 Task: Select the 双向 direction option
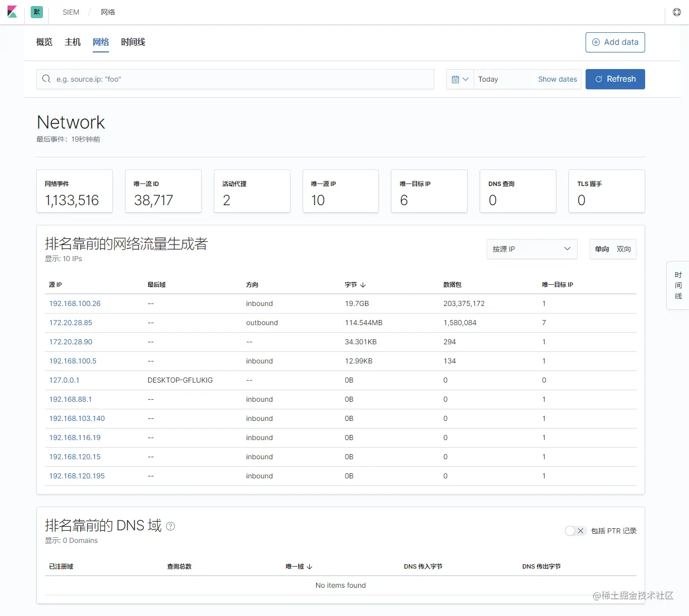pos(624,249)
